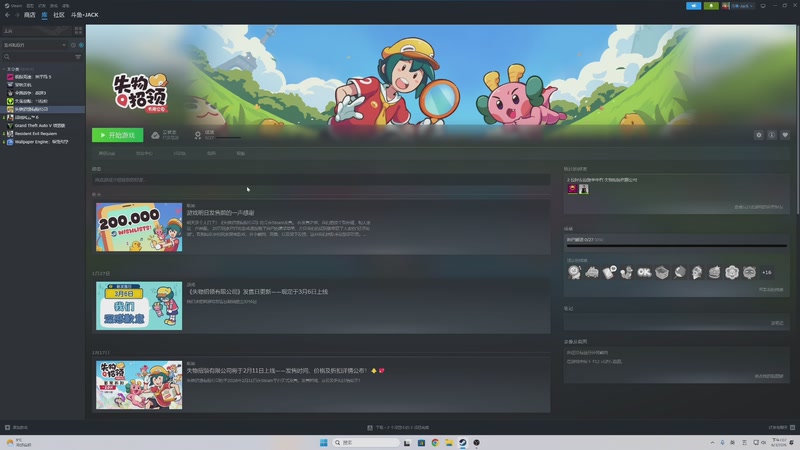Open 游戏明日发售前的一声感谢 news title
This screenshot has width=800, height=450.
(x=220, y=213)
